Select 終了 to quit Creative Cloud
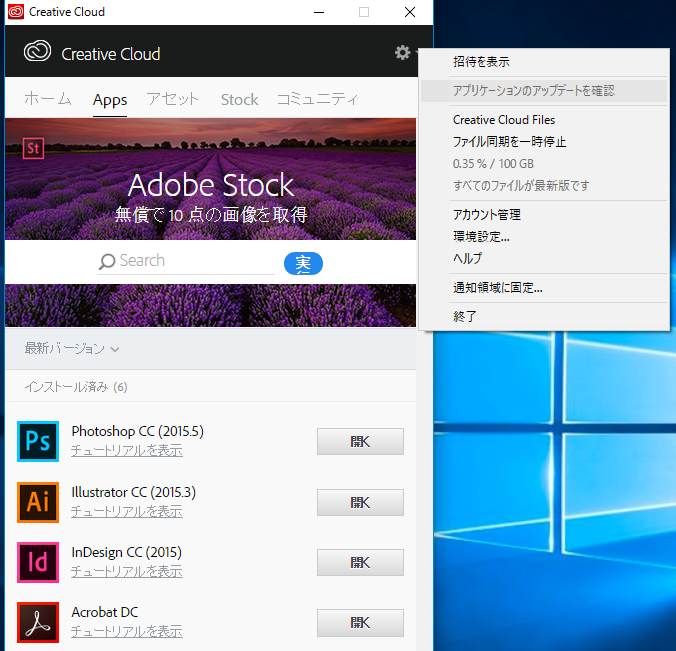 544,316
